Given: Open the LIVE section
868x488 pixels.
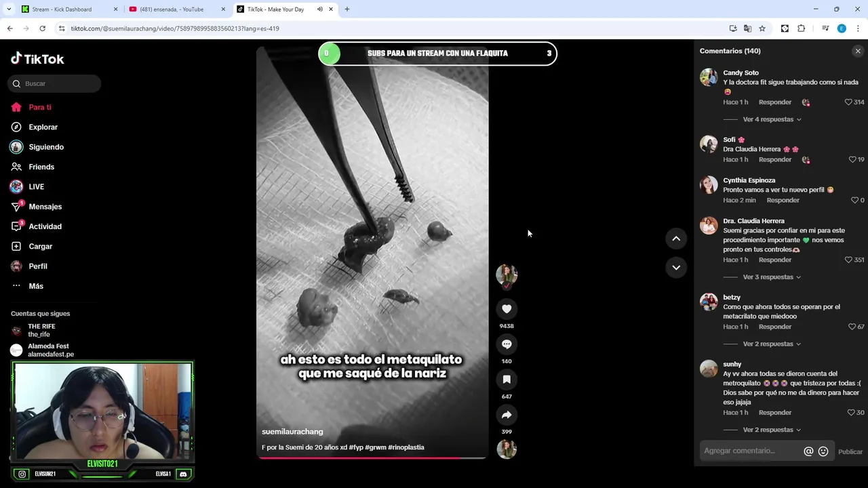Looking at the screenshot, I should click(x=36, y=186).
